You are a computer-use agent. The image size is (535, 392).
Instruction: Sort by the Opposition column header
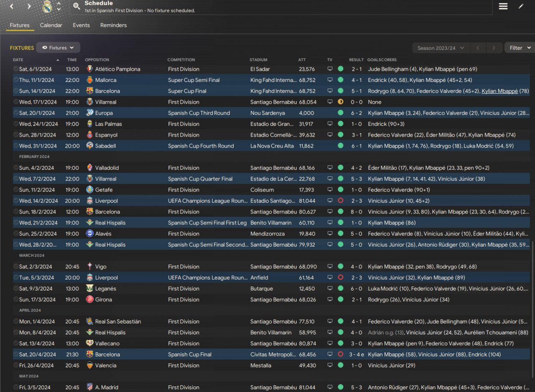[x=97, y=60]
